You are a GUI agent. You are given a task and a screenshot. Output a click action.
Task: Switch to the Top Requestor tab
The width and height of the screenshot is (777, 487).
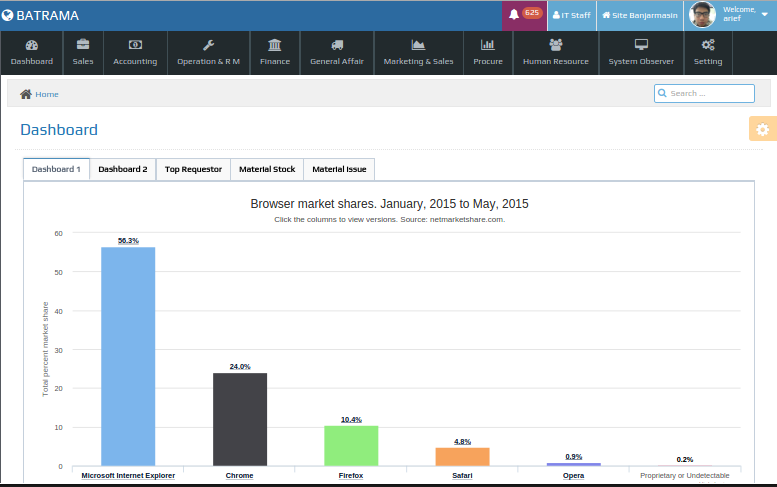point(193,169)
